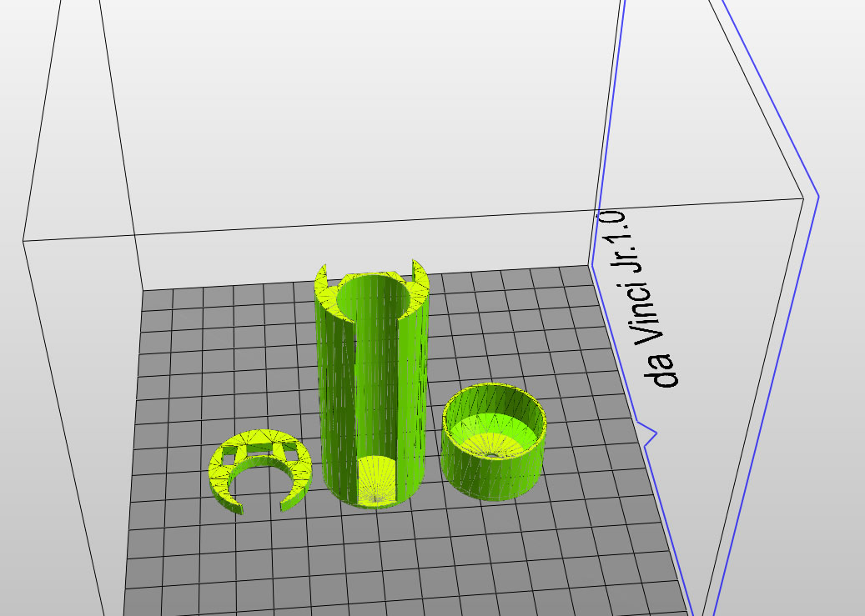Select the tall green cylinder model
Image resolution: width=865 pixels, height=616 pixels.
[x=372, y=386]
